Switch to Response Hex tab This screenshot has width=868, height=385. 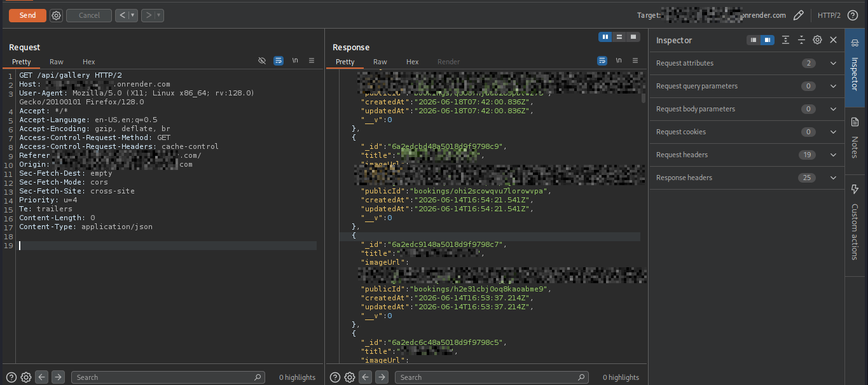tap(412, 62)
